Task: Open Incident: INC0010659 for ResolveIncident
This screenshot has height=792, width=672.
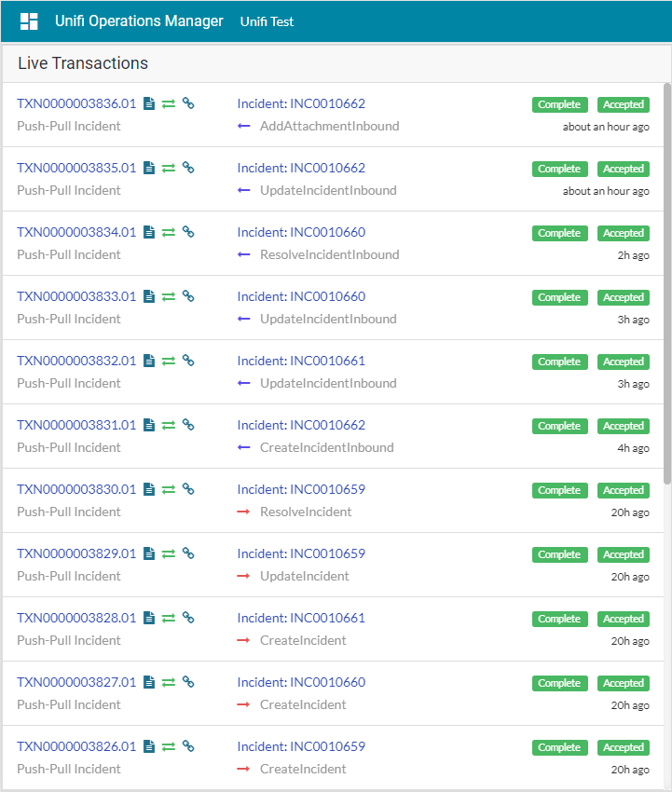Action: 301,489
